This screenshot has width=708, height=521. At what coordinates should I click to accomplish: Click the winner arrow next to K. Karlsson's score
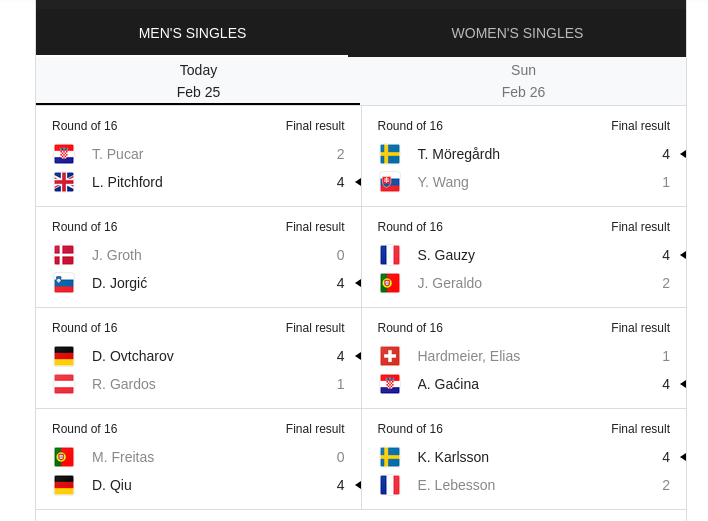pyautogui.click(x=683, y=457)
